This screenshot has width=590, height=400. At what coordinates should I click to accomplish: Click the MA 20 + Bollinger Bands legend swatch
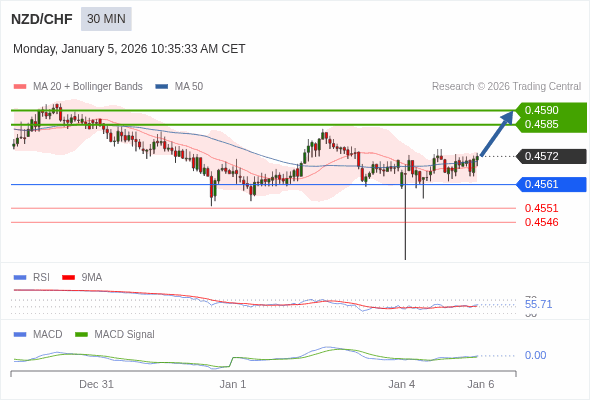point(20,87)
